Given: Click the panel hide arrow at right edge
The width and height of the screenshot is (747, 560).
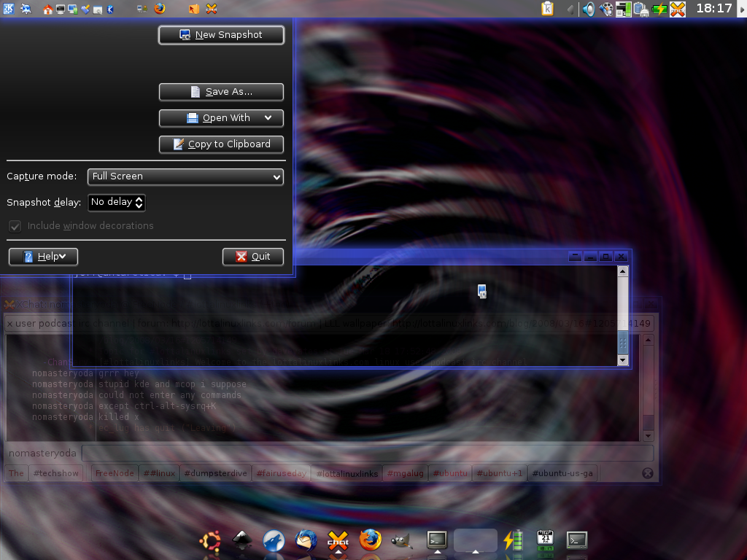Looking at the screenshot, I should (742, 9).
